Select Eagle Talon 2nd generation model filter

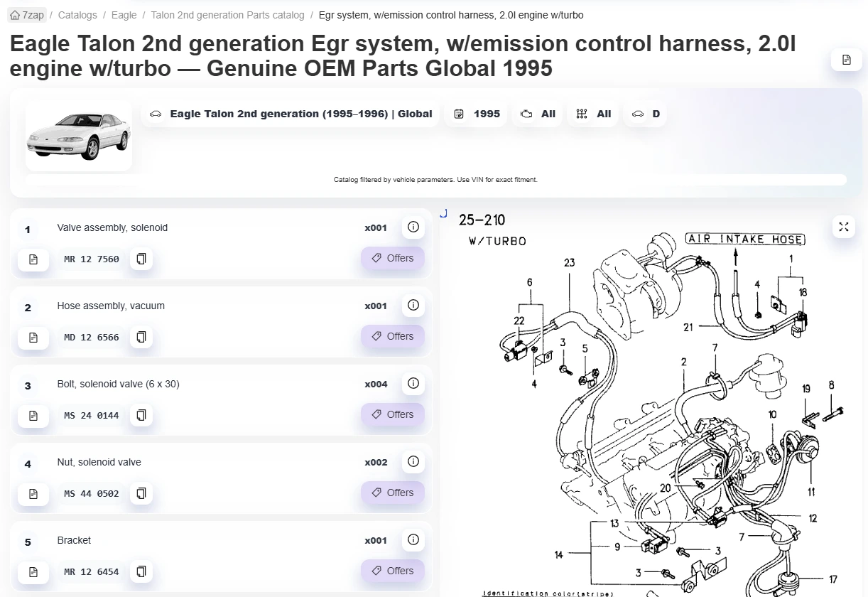(x=291, y=114)
